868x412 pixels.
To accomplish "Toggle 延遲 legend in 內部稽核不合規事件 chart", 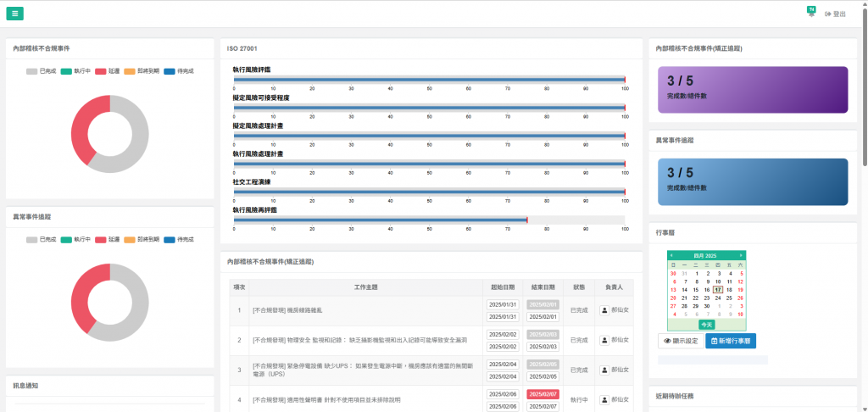I will point(108,71).
